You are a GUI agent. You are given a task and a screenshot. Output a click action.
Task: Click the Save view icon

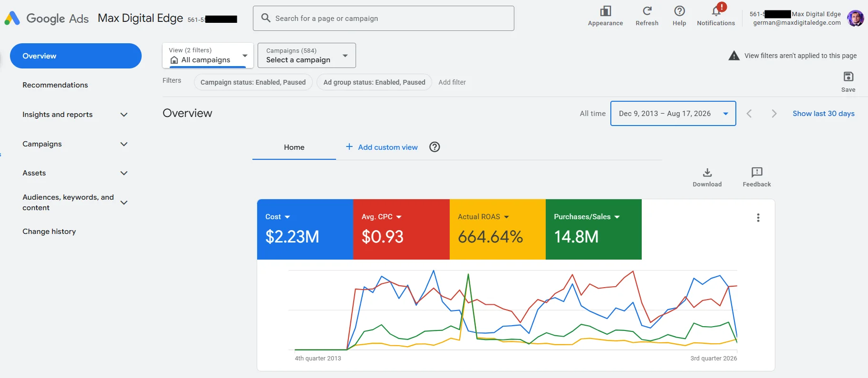(849, 77)
